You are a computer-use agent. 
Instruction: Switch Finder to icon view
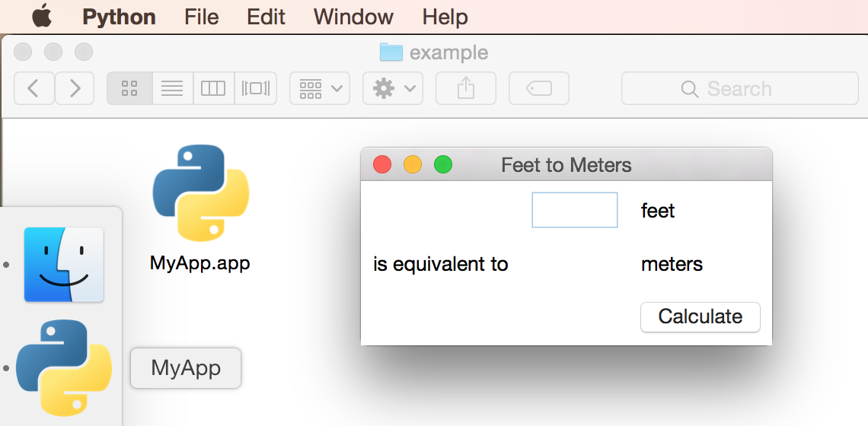click(x=129, y=88)
